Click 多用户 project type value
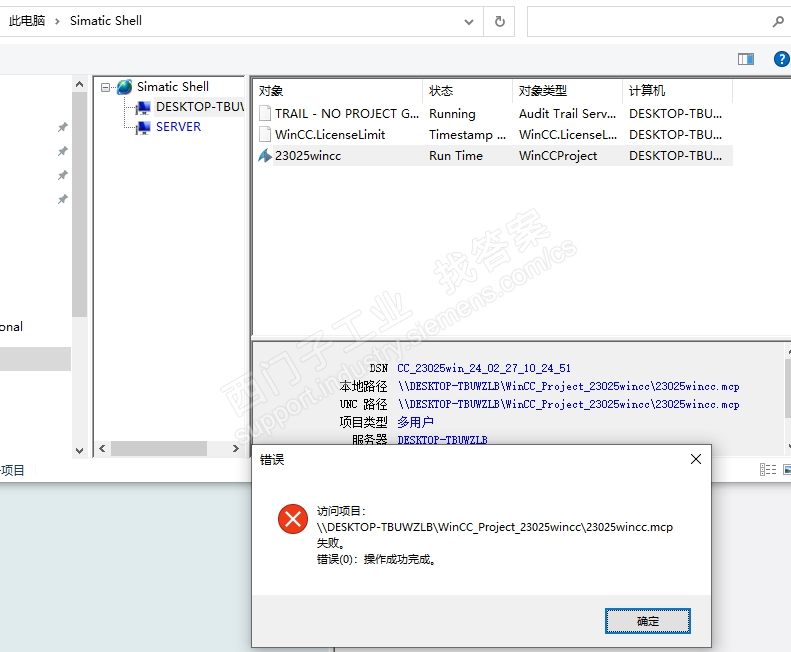 [x=415, y=422]
